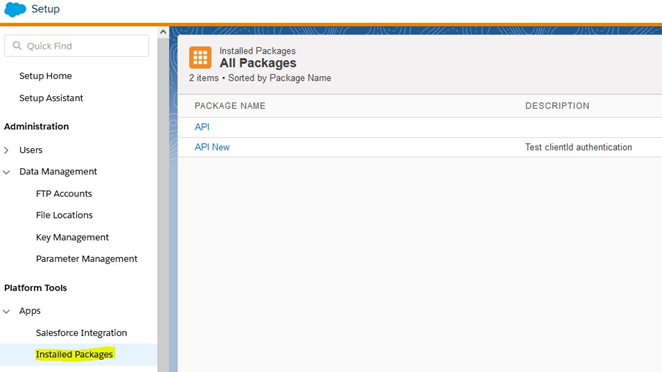Screen dimensions: 662x372
Task: Open Installed Packages in sidebar
Action: pyautogui.click(x=74, y=354)
